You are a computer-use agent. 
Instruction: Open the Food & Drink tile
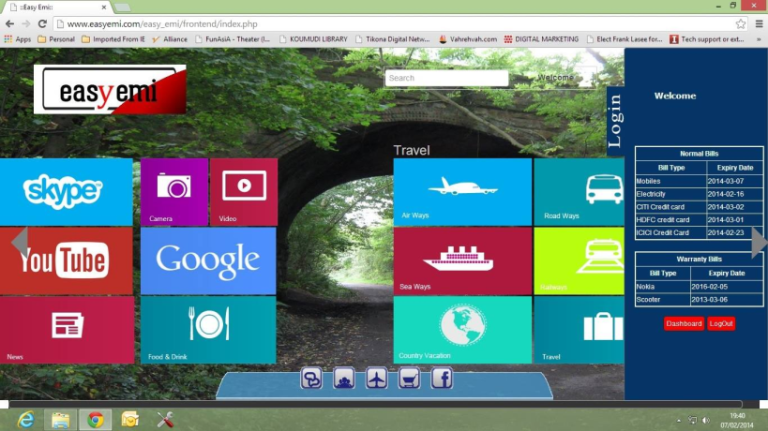tap(208, 330)
